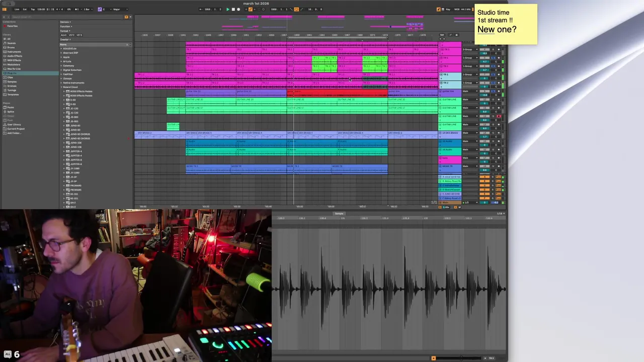Select the A vocal send return track
This screenshot has height=362, width=644.
[x=450, y=177]
